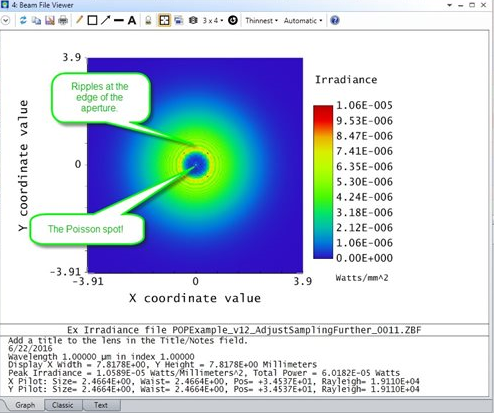Image resolution: width=494 pixels, height=413 pixels.
Task: Print the window with the printer icon
Action: coord(63,21)
